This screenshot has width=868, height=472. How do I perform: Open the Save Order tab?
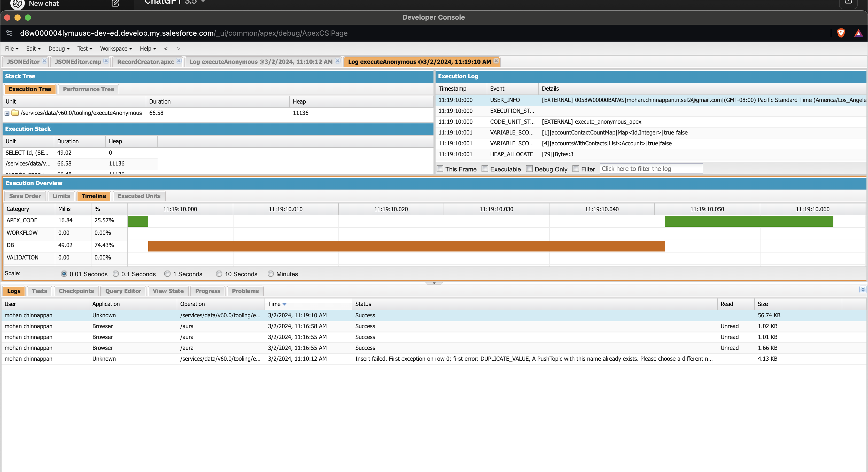25,196
